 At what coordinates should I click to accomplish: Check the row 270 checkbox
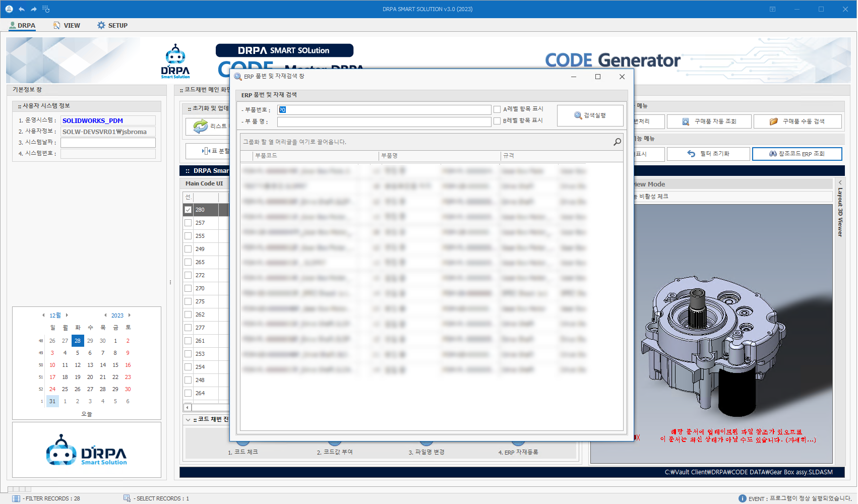188,288
